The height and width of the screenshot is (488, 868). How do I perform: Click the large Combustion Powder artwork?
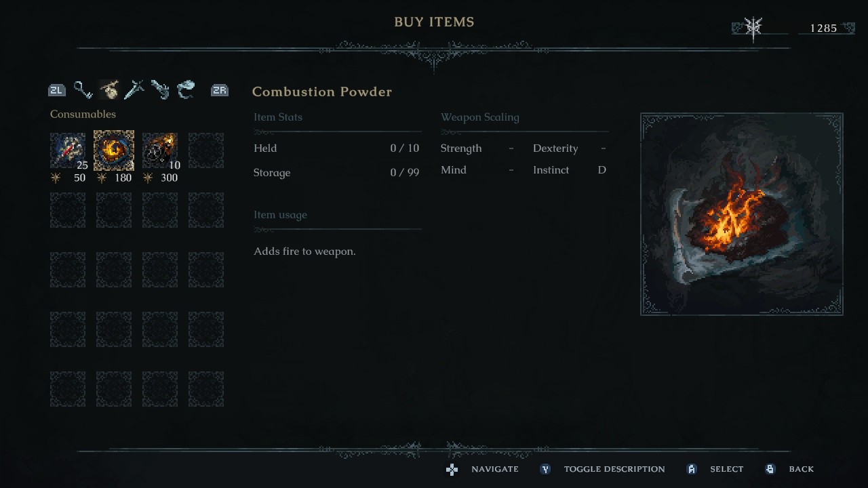click(x=741, y=214)
